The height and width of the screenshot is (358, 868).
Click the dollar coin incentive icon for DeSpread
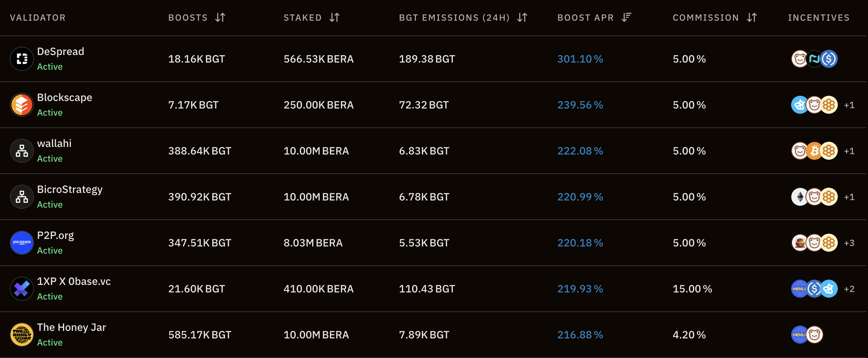click(829, 59)
